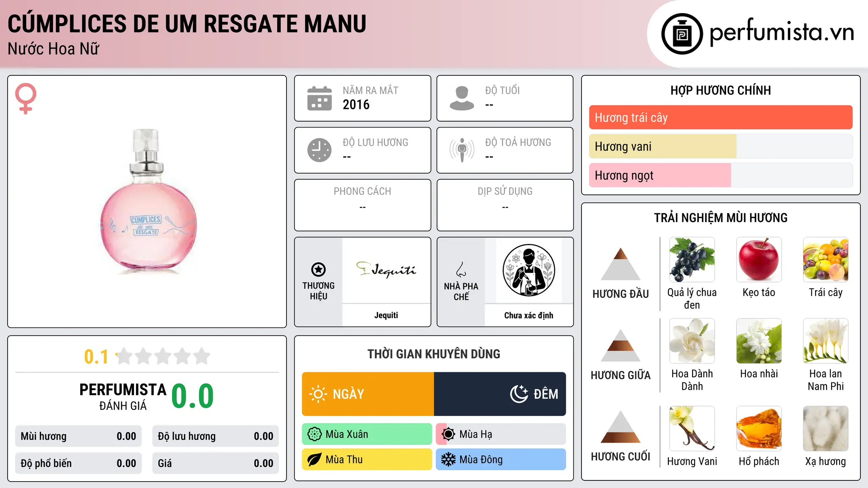Click the Mùa Thu season bar

point(367,460)
